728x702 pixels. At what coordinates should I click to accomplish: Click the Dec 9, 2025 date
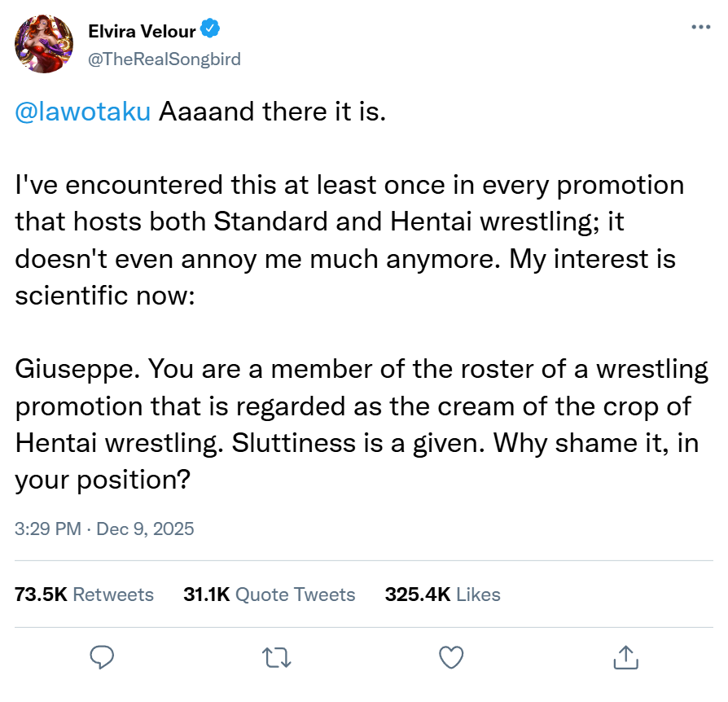coord(145,529)
